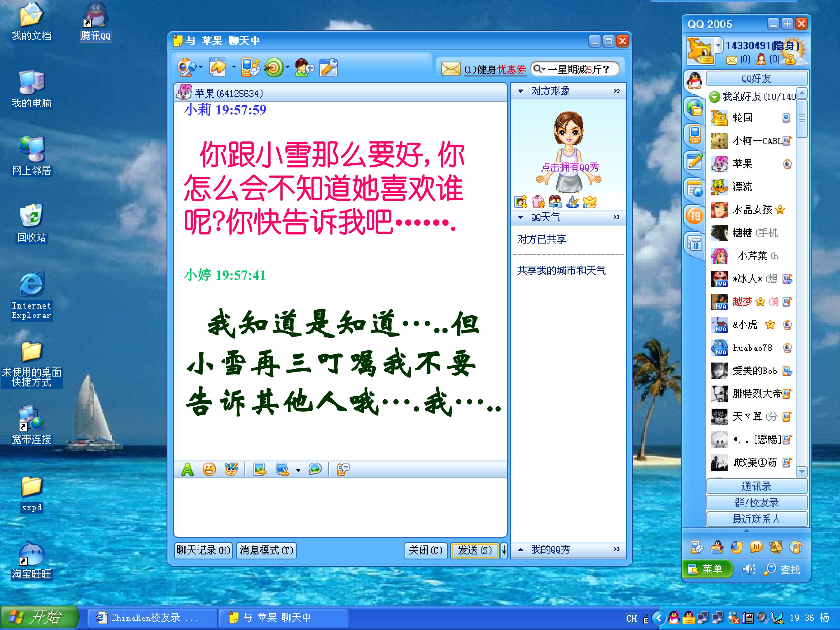Click the send picture icon
Viewport: 840px width, 630px height.
[260, 470]
